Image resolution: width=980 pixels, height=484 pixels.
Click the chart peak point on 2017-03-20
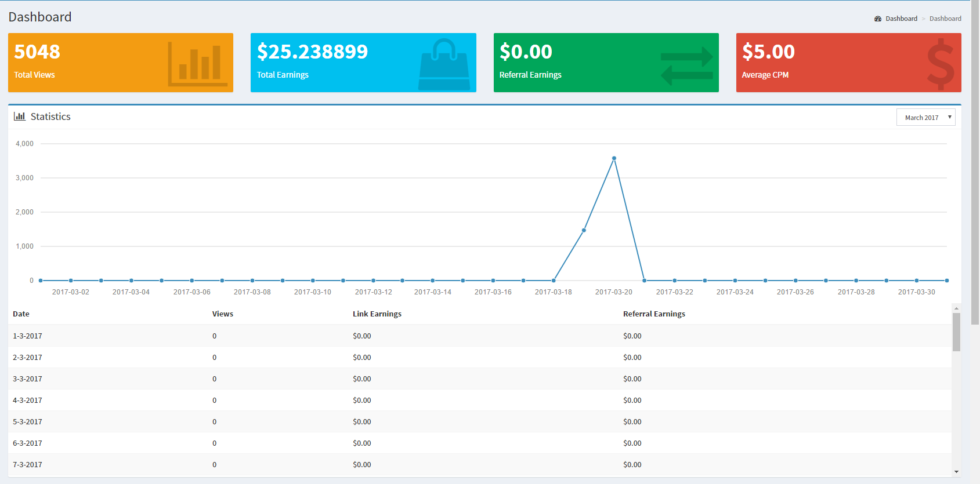click(x=614, y=158)
